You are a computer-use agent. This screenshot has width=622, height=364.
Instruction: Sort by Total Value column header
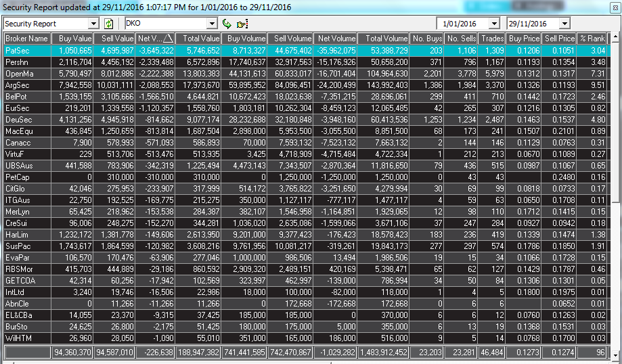(198, 39)
